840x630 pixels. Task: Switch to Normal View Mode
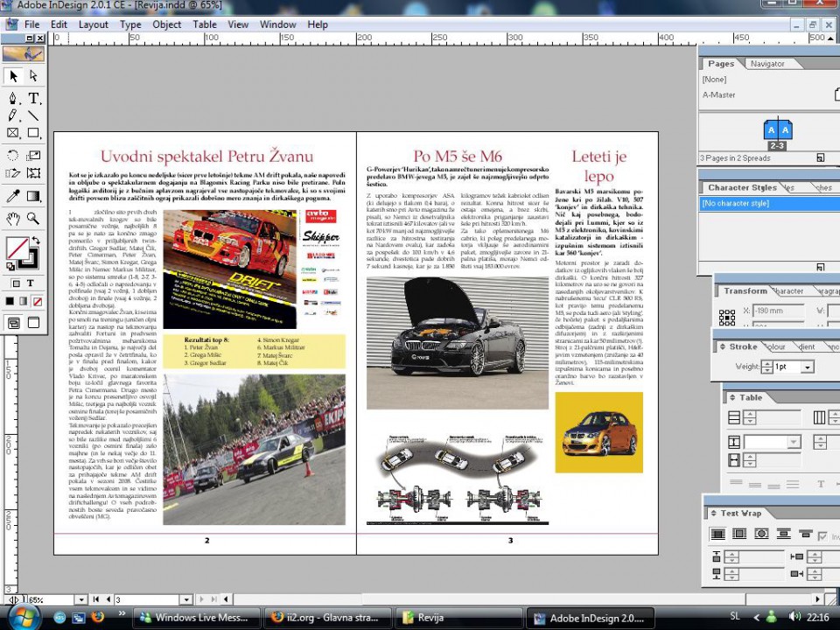click(x=13, y=323)
